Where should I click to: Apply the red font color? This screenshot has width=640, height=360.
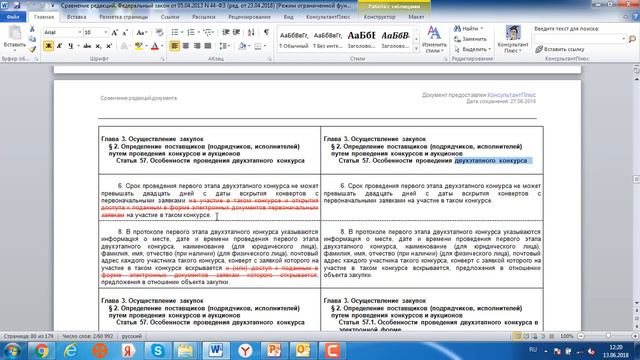[155, 46]
